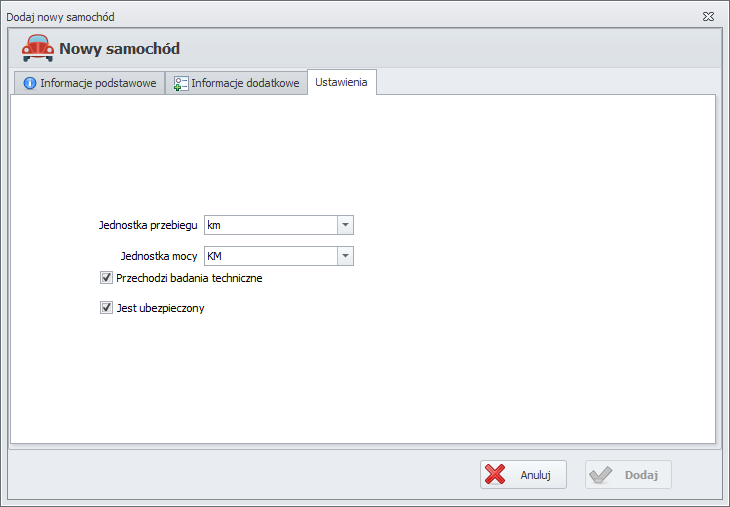Click the red car icon in header
The image size is (730, 507).
coord(38,48)
